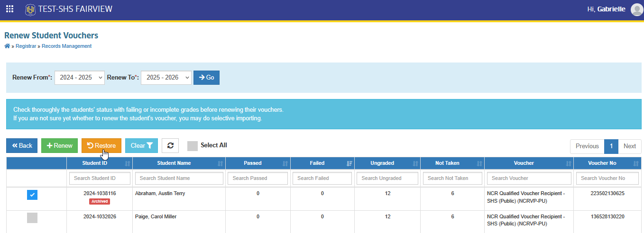Uncheck Abraham, Austin Terry's row checkbox
Viewport: 644px width, 233px height.
pyautogui.click(x=32, y=195)
